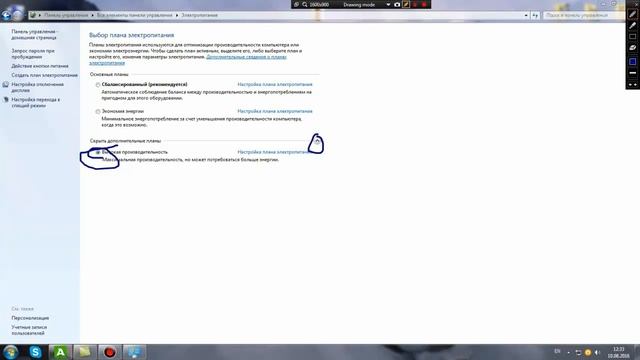640x360 pixels.
Task: Select the eraser tool in drawing panel
Action: click(x=633, y=48)
